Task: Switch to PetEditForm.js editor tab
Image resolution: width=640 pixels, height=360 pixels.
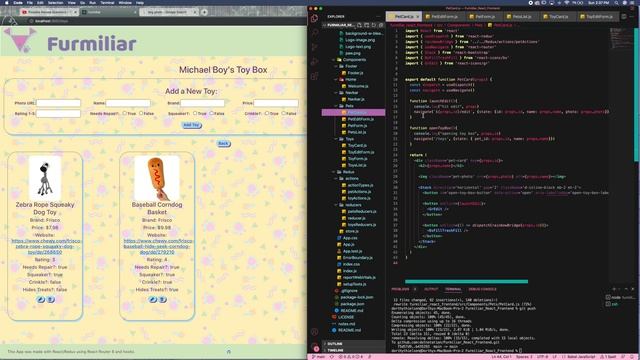Action: pos(444,17)
